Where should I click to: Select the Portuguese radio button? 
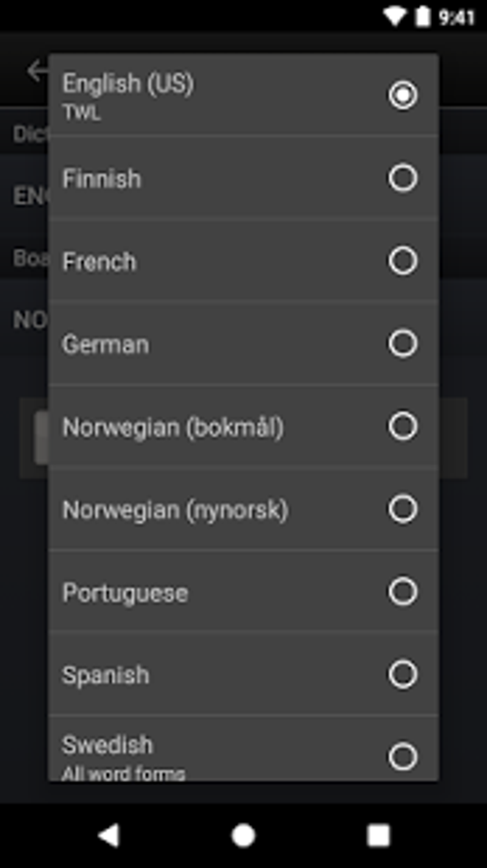[x=402, y=592]
